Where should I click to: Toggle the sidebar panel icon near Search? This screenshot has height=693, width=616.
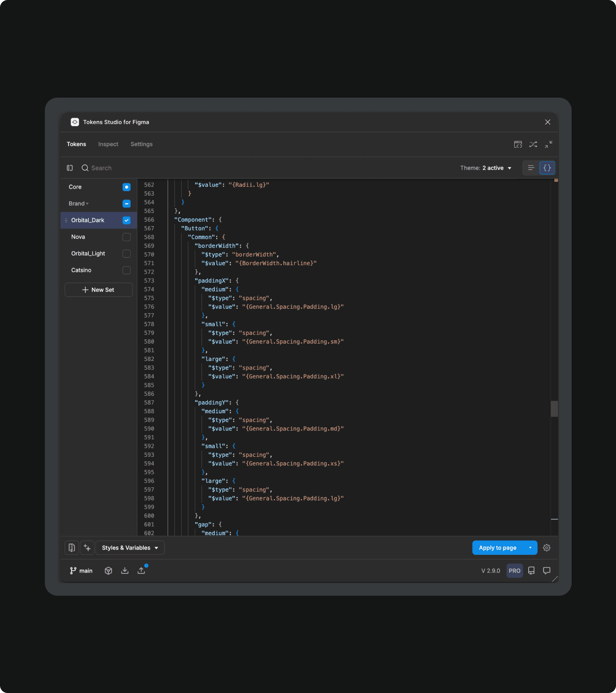tap(70, 168)
